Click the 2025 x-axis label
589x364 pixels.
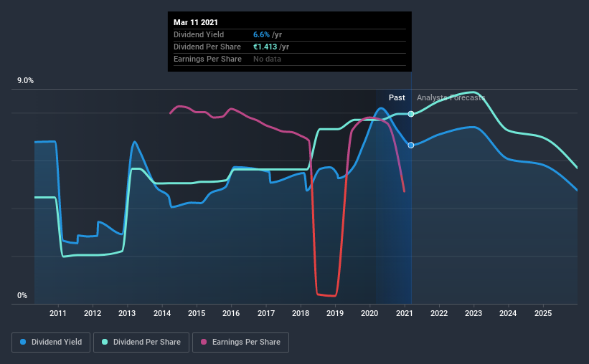[x=543, y=313]
